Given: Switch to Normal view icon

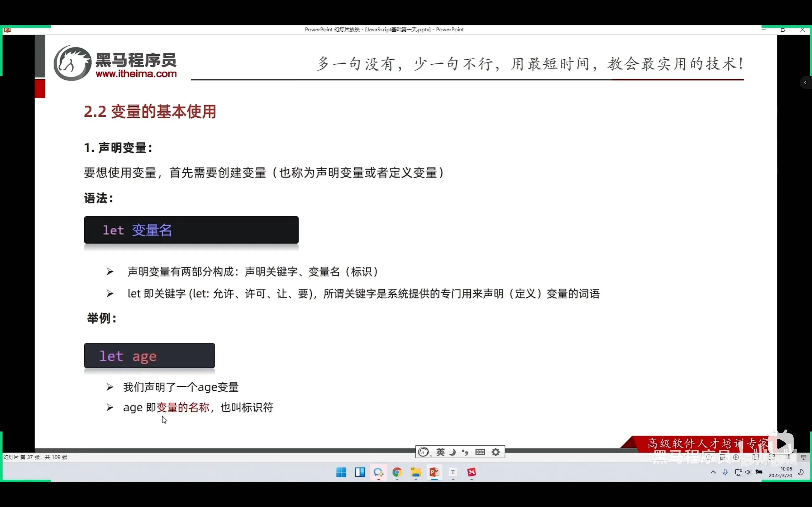Looking at the screenshot, I should (x=756, y=457).
